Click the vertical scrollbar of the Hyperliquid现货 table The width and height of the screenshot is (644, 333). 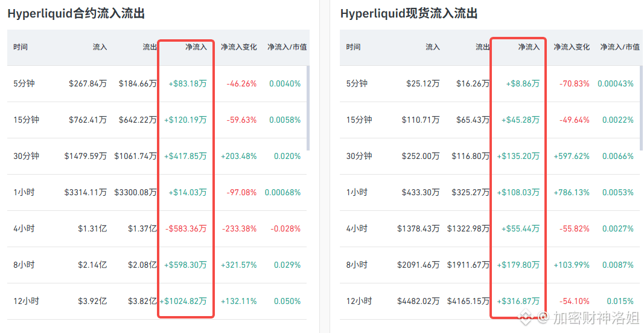642,108
